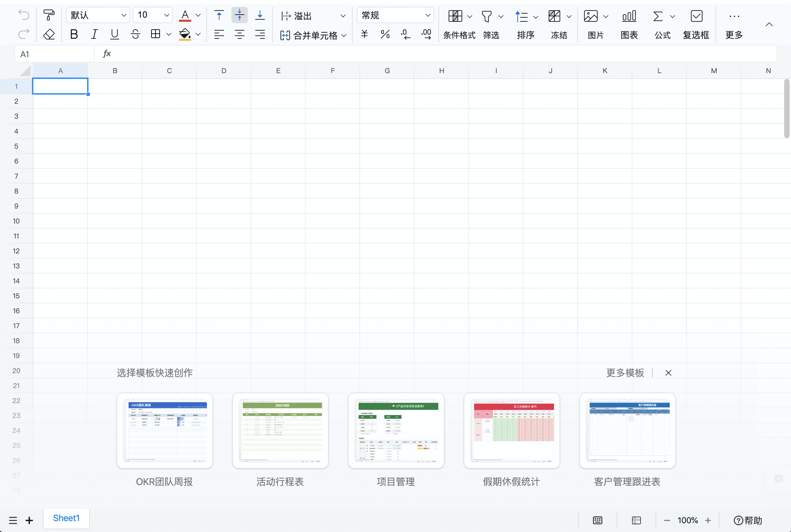Expand the conditional format dropdown arrow

point(470,16)
